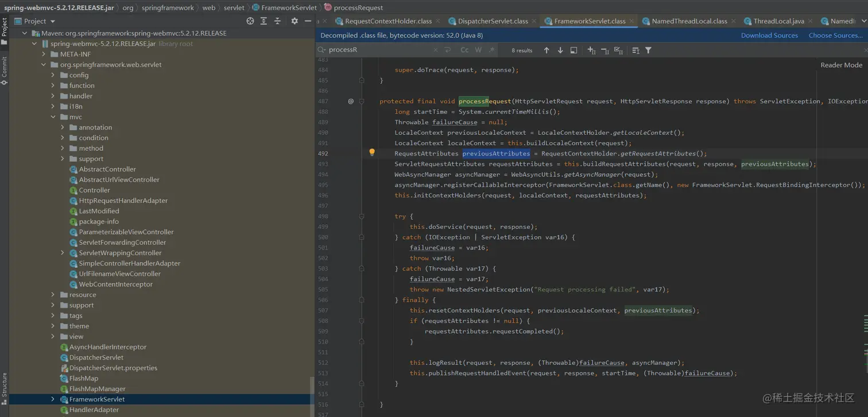Image resolution: width=868 pixels, height=417 pixels.
Task: Go to previous search occurrence (up arrow)
Action: (547, 50)
